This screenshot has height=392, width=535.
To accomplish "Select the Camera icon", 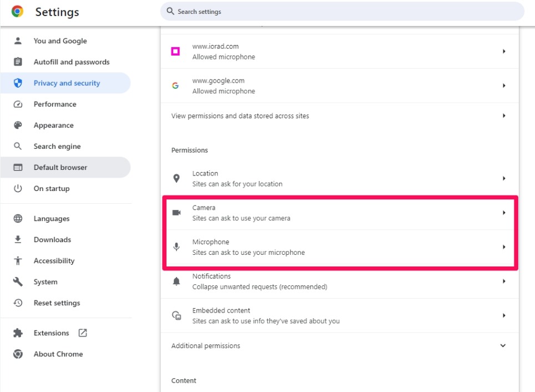I will click(x=176, y=212).
